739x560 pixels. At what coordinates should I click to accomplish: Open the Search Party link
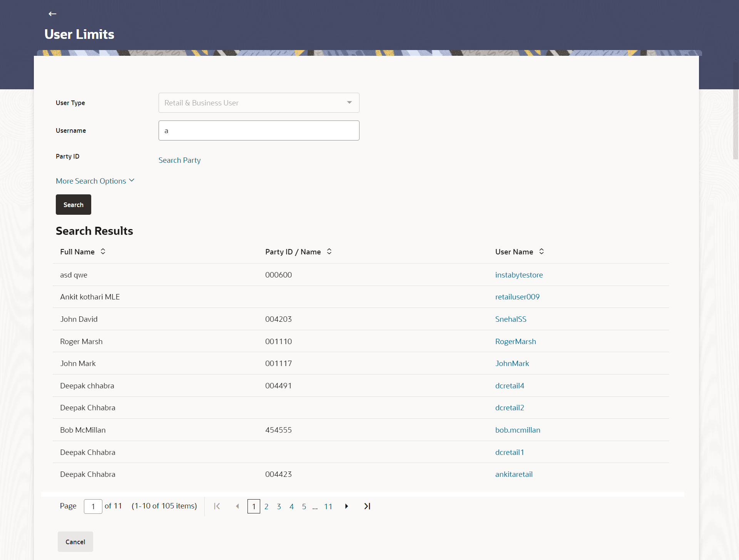(x=179, y=160)
